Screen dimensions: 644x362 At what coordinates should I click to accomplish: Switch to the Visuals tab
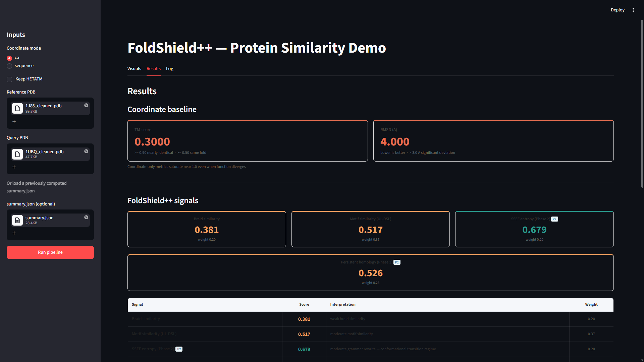tap(134, 68)
